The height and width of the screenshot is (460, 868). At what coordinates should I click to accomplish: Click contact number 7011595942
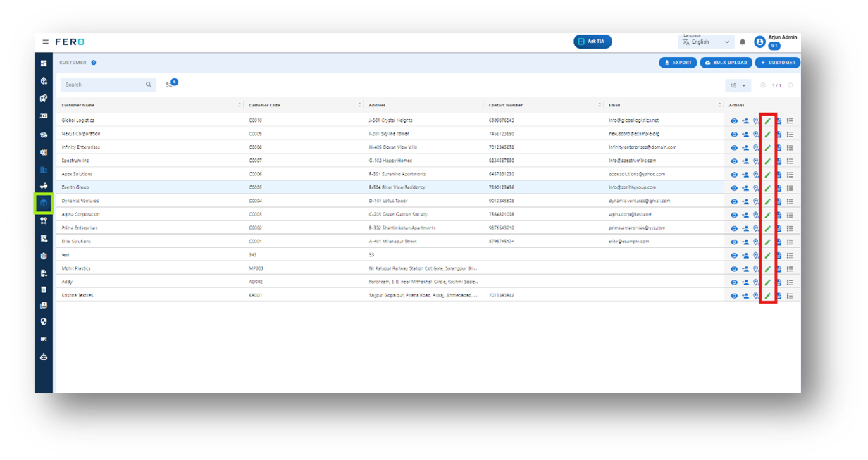coord(502,295)
